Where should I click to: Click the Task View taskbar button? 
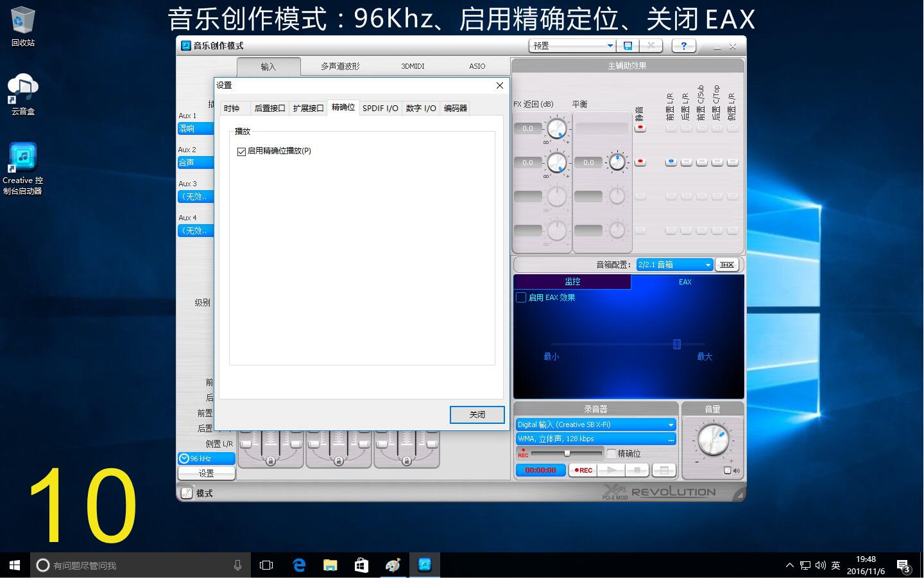(266, 565)
